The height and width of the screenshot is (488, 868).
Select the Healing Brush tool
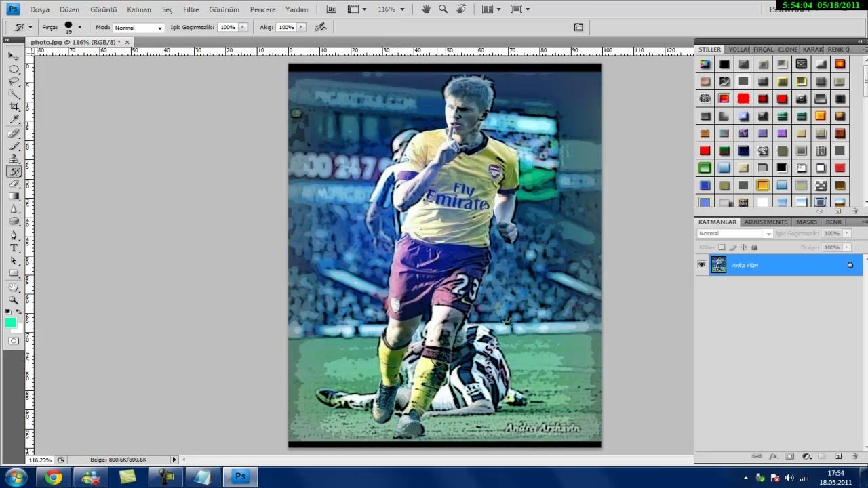[14, 134]
